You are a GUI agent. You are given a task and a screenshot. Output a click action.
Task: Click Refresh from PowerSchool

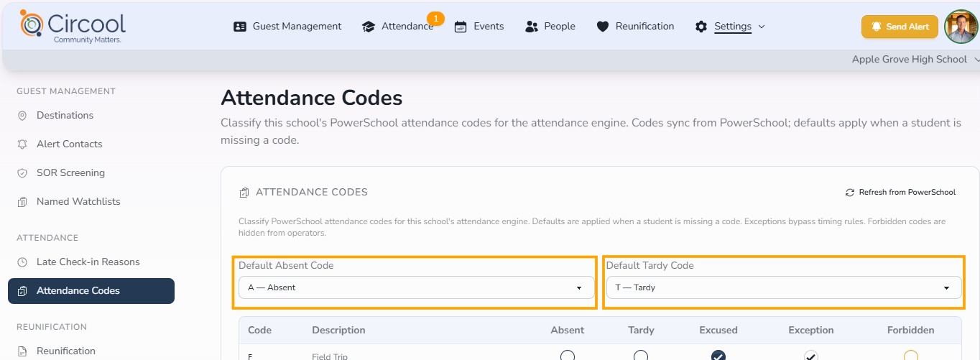click(901, 193)
